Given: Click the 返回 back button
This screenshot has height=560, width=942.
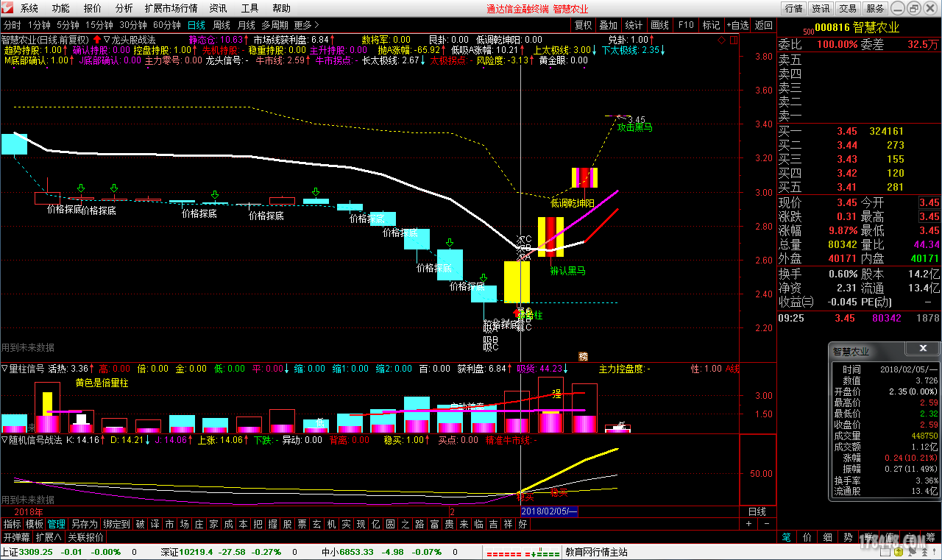Looking at the screenshot, I should 763,25.
